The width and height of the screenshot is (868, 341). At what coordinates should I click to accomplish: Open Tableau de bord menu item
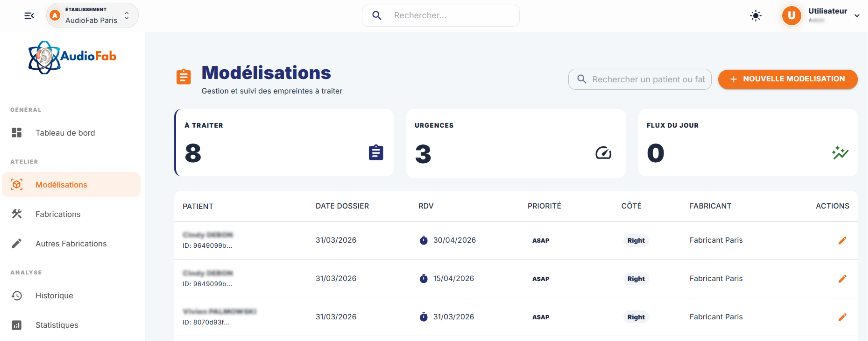click(x=71, y=133)
